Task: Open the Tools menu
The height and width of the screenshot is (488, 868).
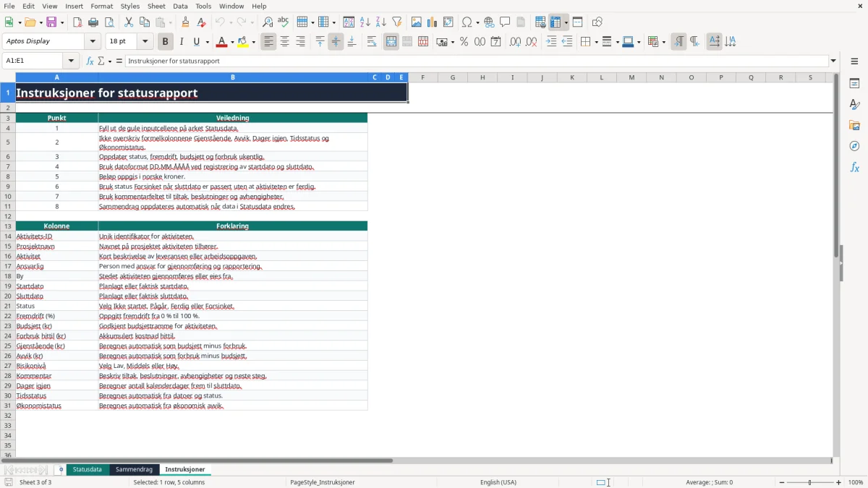Action: tap(203, 6)
